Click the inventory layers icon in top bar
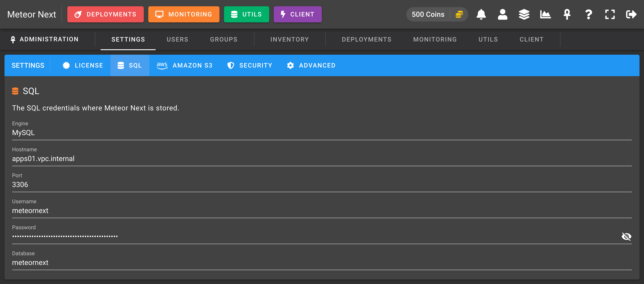Viewport: 644px width, 284px height. click(524, 14)
